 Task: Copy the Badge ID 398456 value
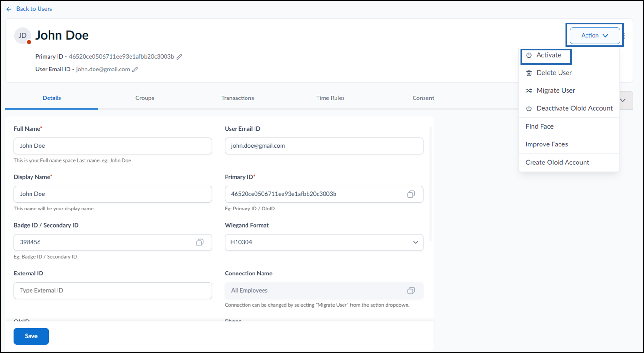coord(200,242)
